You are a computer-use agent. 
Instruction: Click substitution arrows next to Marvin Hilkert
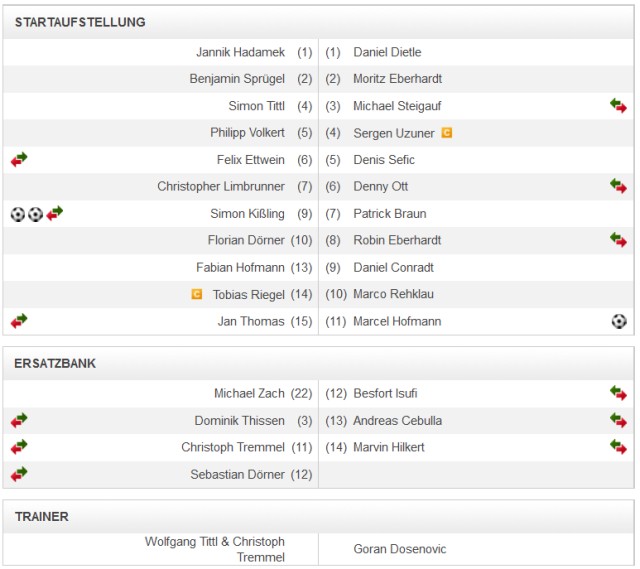pyautogui.click(x=618, y=447)
